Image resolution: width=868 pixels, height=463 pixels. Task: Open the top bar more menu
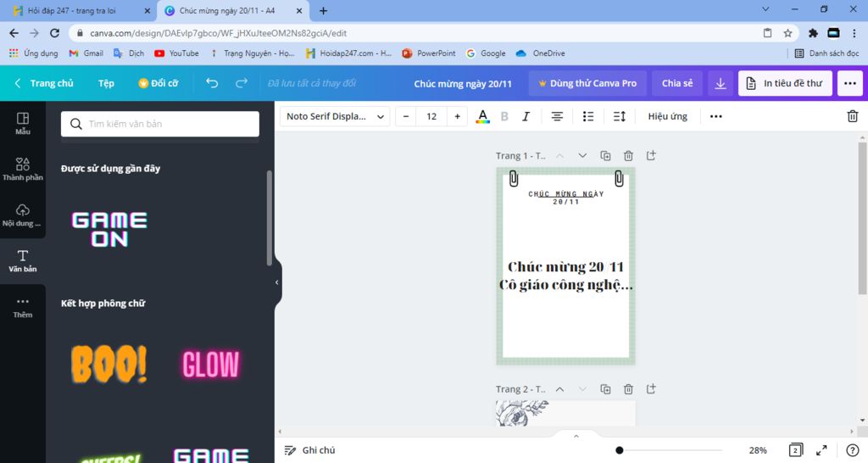click(x=850, y=83)
